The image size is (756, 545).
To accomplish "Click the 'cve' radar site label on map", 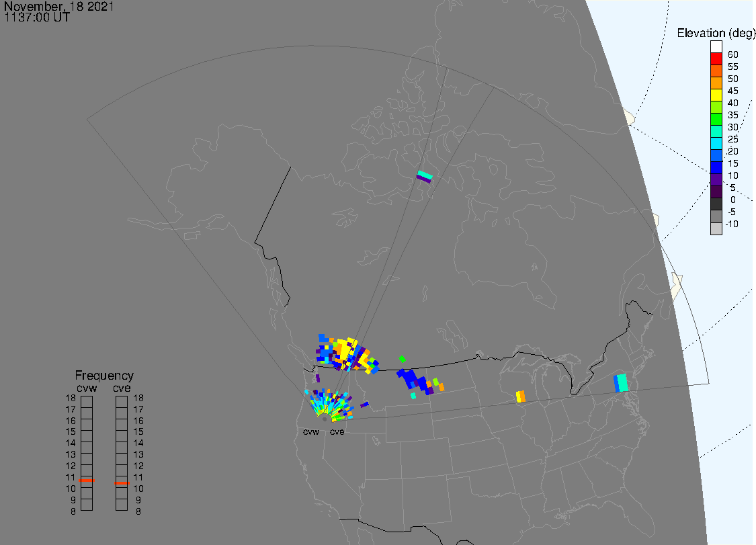I will (337, 432).
